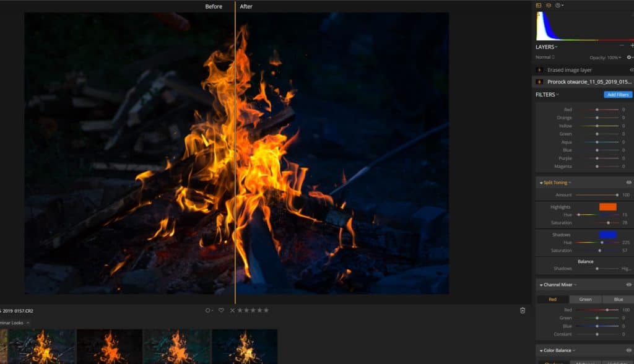This screenshot has height=364, width=634.
Task: Open the layer settings gear
Action: tap(629, 58)
